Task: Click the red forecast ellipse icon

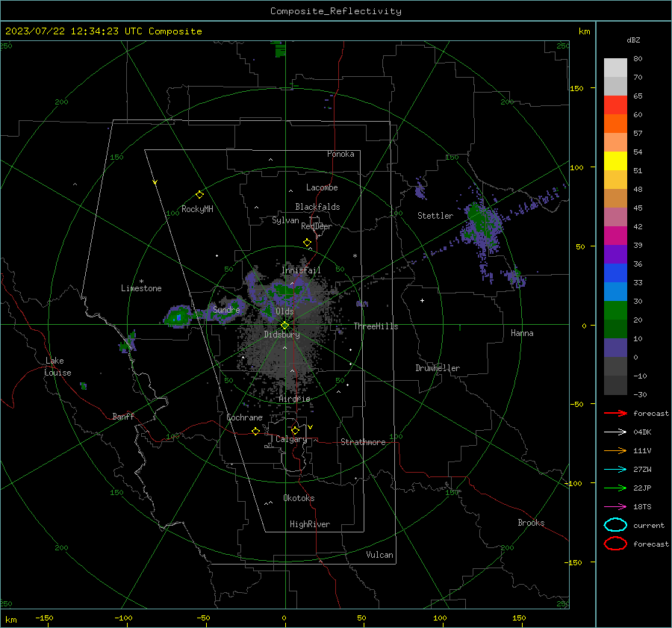Action: coord(615,544)
